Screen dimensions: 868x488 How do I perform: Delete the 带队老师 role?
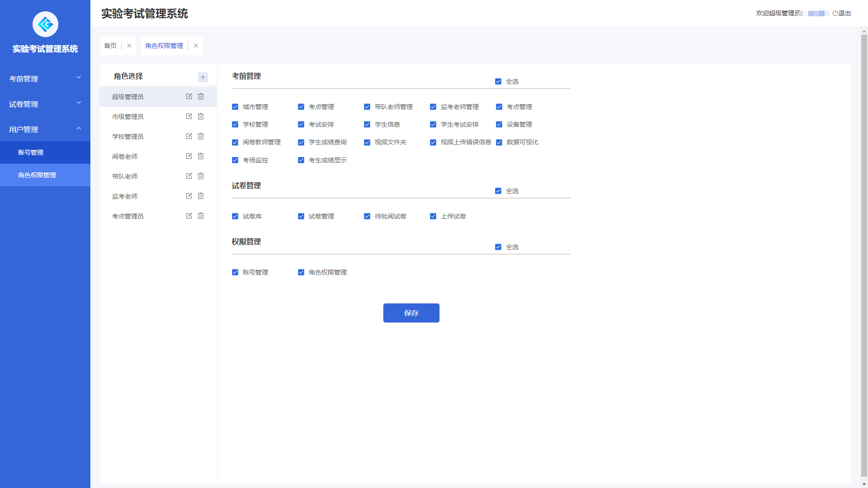point(201,176)
